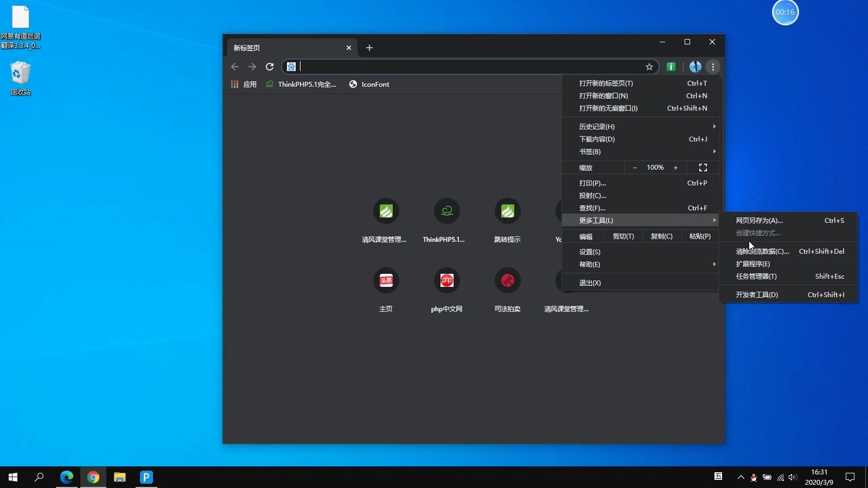Open the 主页 shortcut tile
Screen dimensions: 868x488
(x=386, y=280)
